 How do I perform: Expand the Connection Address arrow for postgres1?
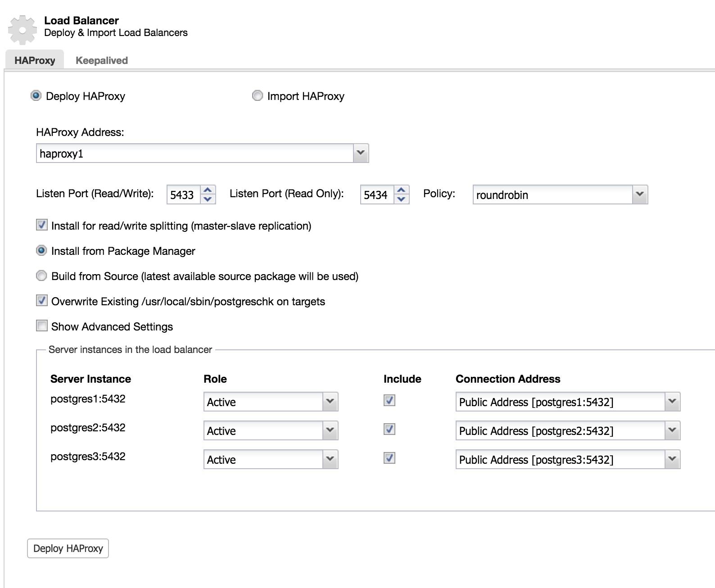[x=672, y=402]
